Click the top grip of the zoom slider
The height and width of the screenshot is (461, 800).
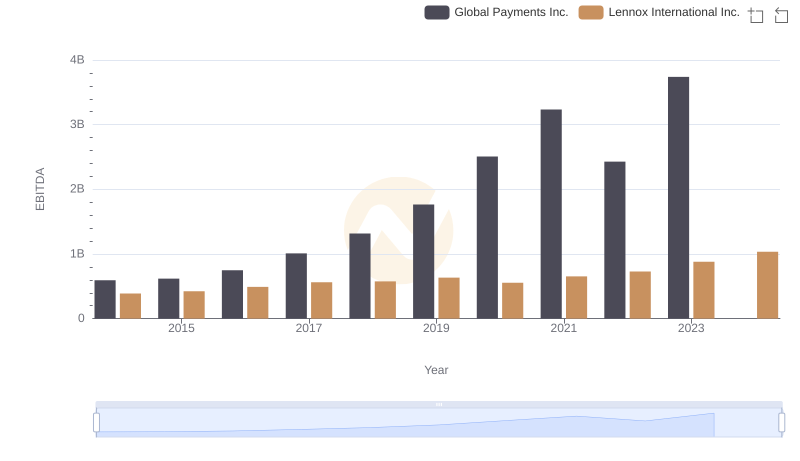point(439,404)
